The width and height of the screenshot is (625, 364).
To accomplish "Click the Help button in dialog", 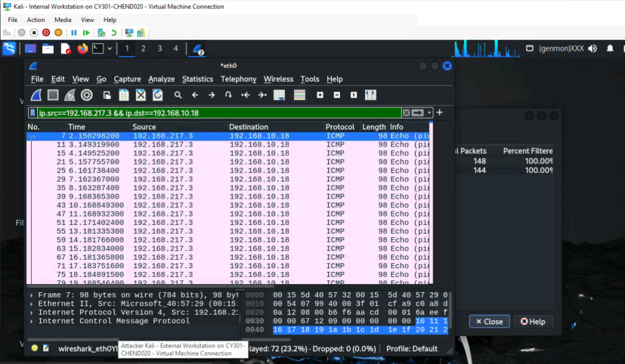I will click(532, 321).
